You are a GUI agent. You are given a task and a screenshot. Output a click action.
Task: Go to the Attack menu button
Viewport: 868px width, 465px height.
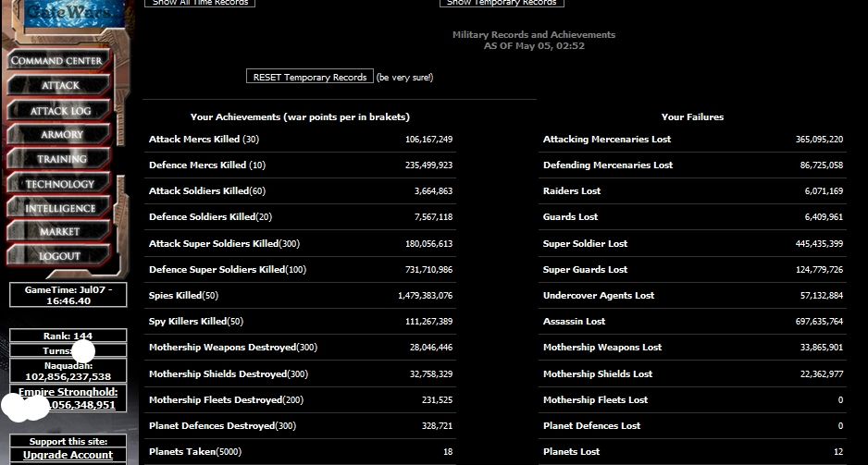(60, 86)
